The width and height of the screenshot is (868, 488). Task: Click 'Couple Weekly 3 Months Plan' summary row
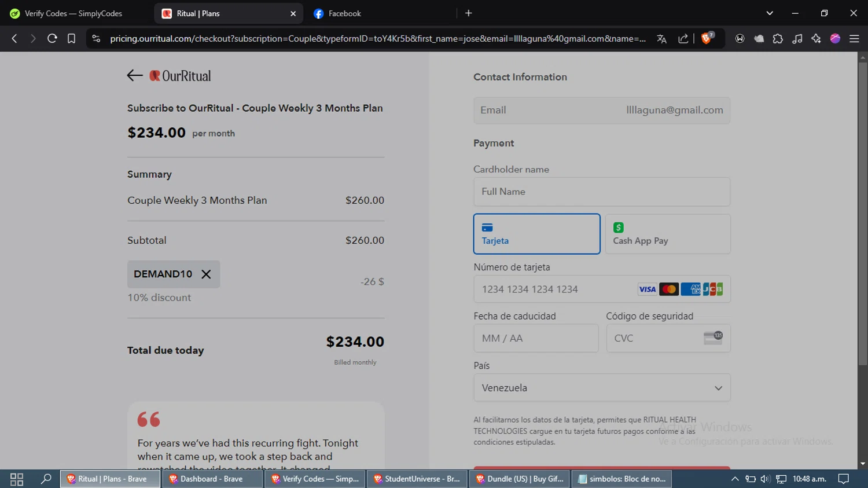(x=256, y=200)
